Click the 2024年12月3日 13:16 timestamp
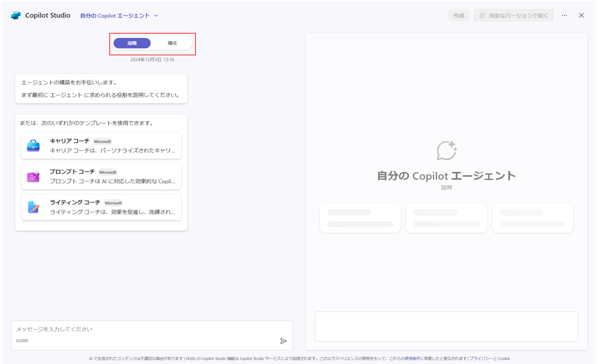Screen dimensions: 600x364 pyautogui.click(x=152, y=60)
